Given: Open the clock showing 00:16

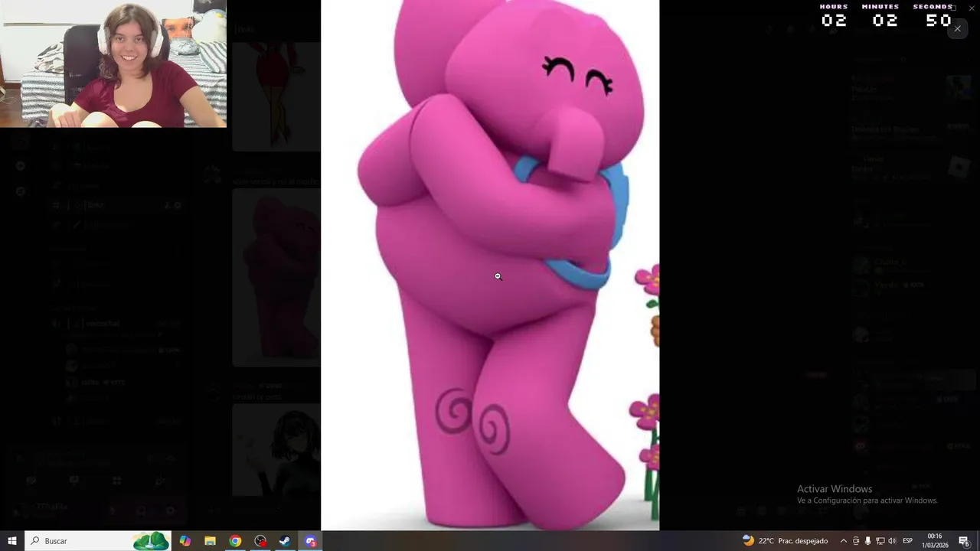Looking at the screenshot, I should (x=935, y=541).
